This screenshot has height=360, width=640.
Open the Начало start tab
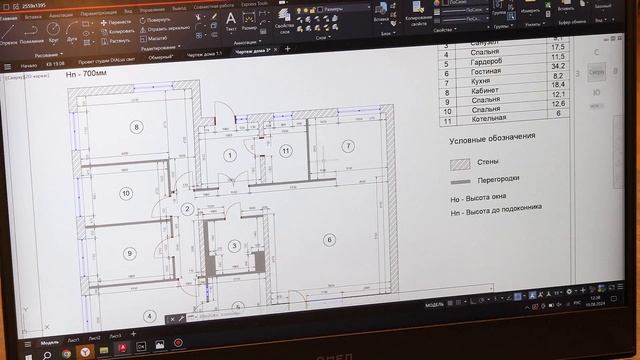click(28, 65)
